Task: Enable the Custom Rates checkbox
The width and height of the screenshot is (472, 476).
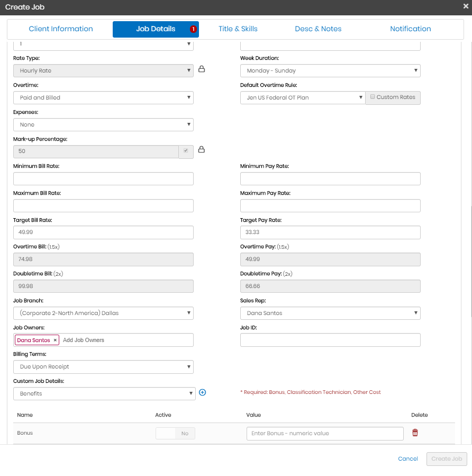Action: (373, 97)
